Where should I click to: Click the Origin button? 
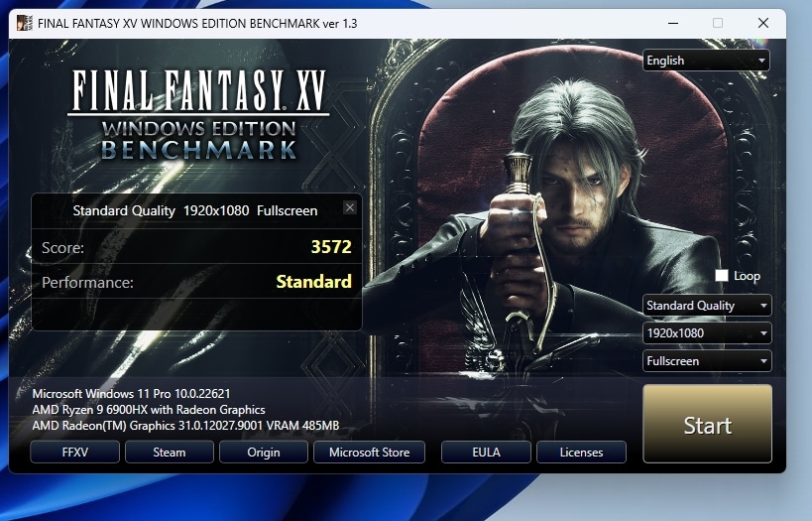click(x=263, y=453)
